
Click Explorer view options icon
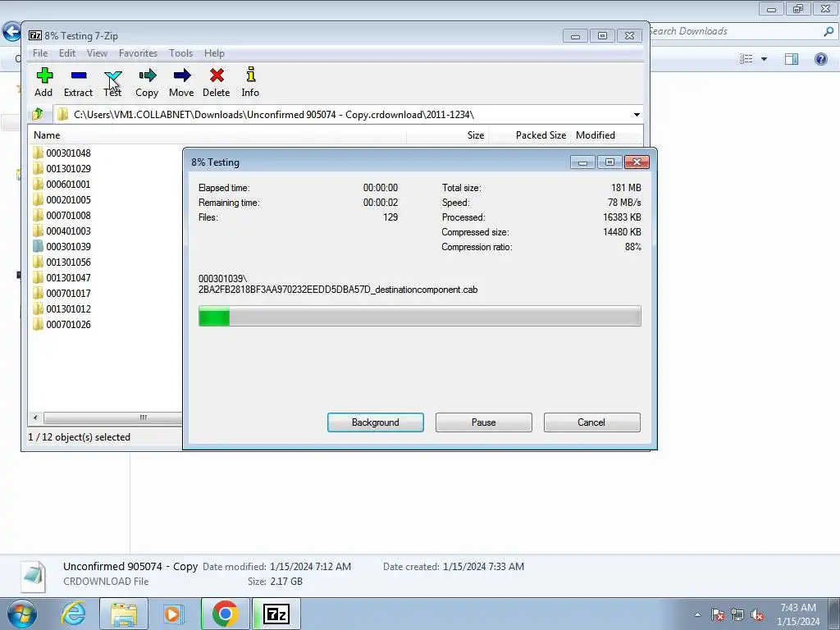(x=746, y=59)
